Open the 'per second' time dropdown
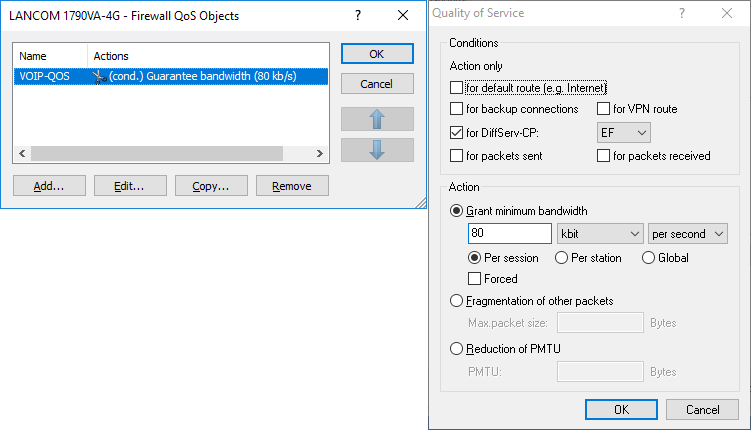Image resolution: width=751 pixels, height=430 pixels. point(688,234)
